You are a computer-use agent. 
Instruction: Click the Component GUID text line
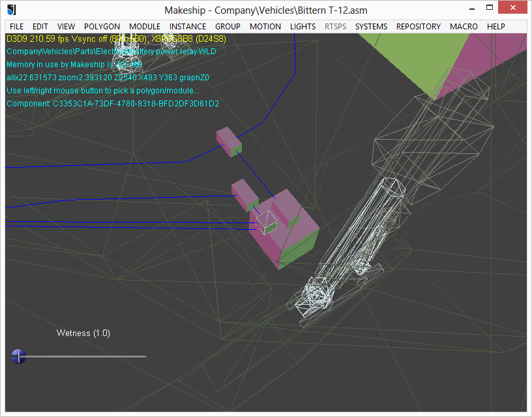pos(113,104)
